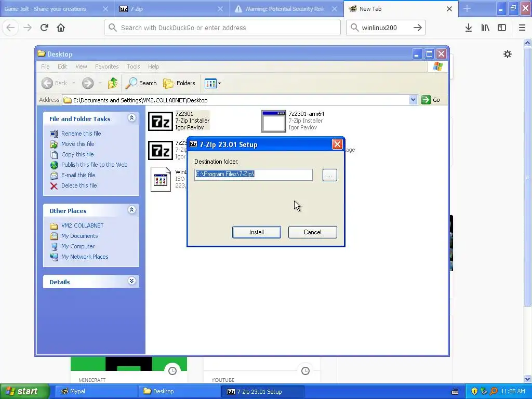Select the WinLinux ISO file icon
The width and height of the screenshot is (532, 399).
(x=161, y=179)
